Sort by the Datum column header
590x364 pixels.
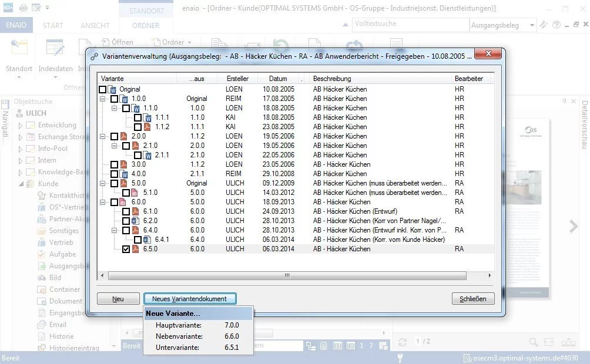tap(278, 79)
